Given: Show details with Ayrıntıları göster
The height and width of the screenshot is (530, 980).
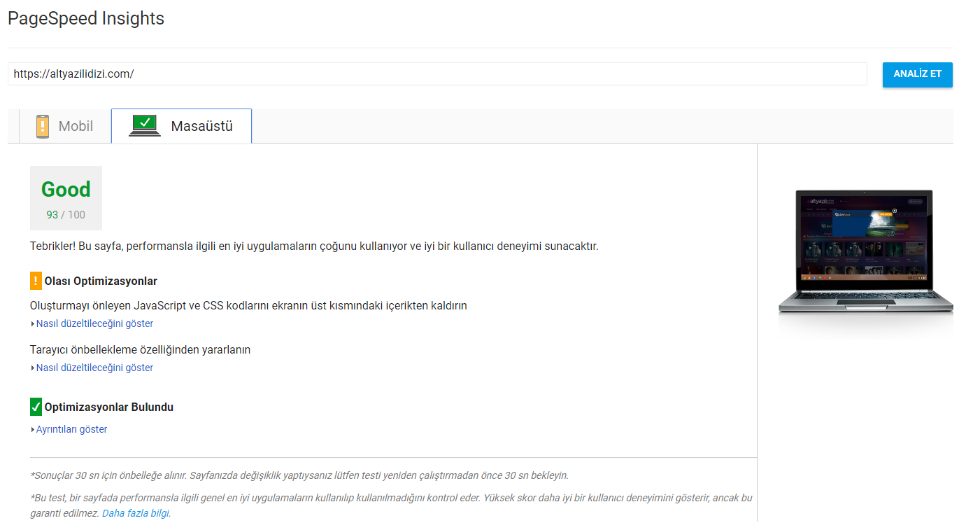Looking at the screenshot, I should [x=71, y=429].
